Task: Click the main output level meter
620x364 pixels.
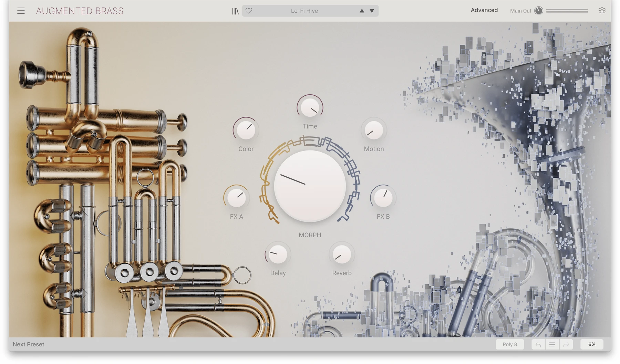Action: (567, 11)
